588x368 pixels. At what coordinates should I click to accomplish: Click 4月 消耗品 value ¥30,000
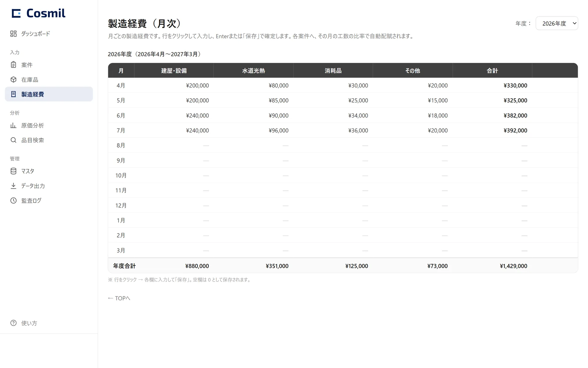358,86
